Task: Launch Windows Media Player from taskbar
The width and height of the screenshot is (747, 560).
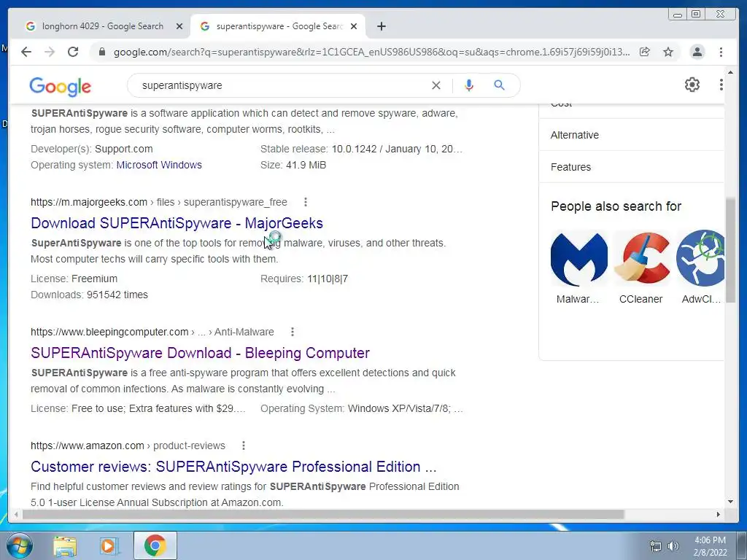Action: point(109,546)
